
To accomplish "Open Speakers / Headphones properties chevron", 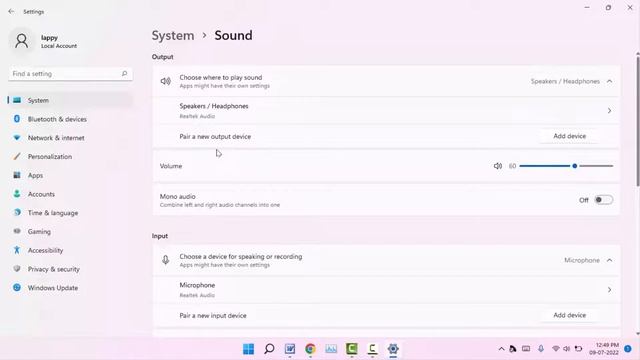I will tap(609, 111).
